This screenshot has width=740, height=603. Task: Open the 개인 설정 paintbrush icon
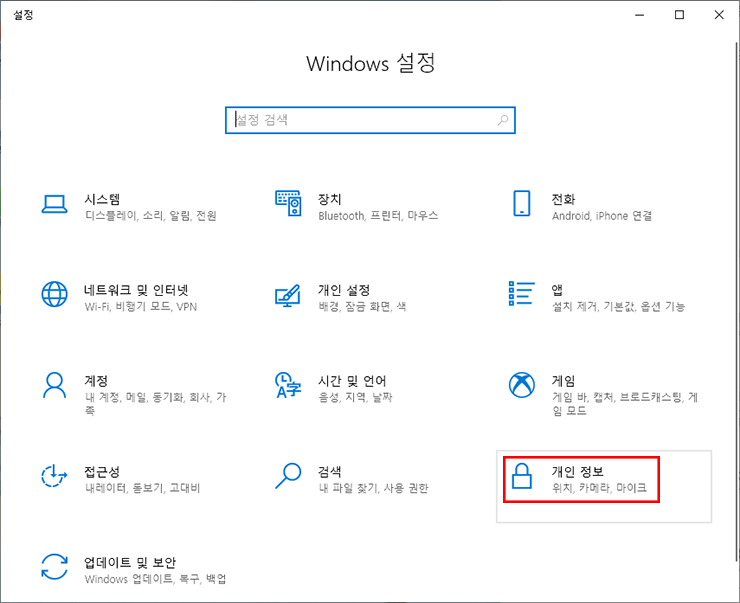288,295
